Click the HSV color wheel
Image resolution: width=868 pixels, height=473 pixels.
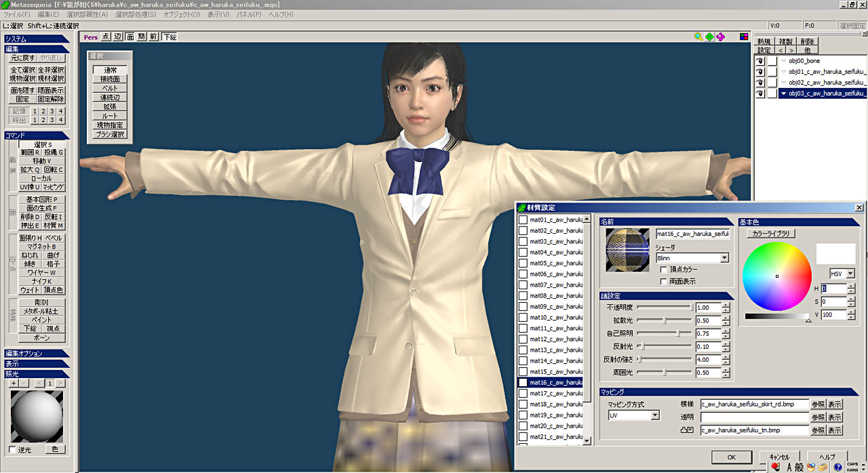(x=777, y=276)
